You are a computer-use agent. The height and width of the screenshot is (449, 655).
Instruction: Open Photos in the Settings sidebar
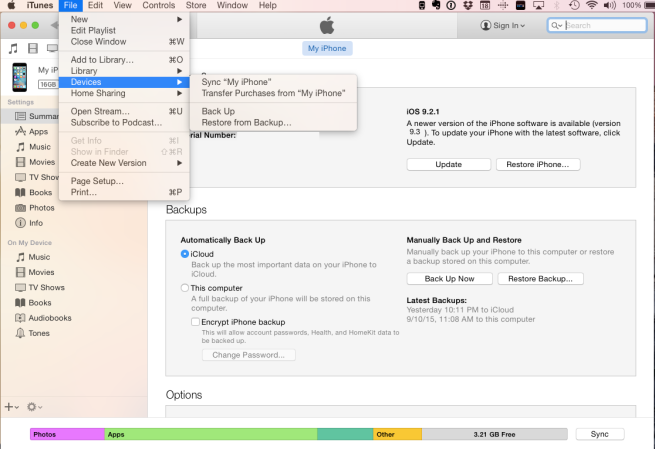point(42,207)
